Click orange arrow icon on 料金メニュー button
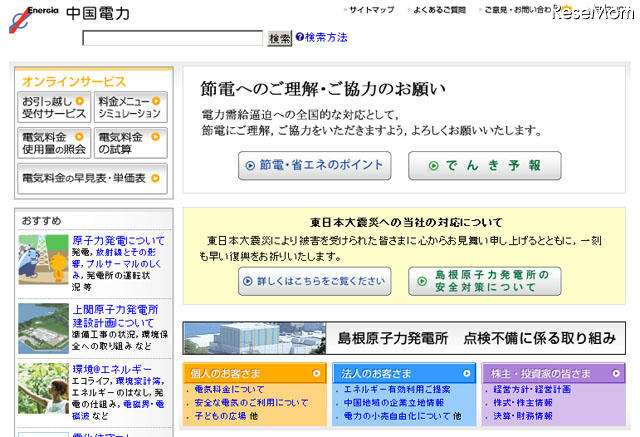 [x=156, y=101]
